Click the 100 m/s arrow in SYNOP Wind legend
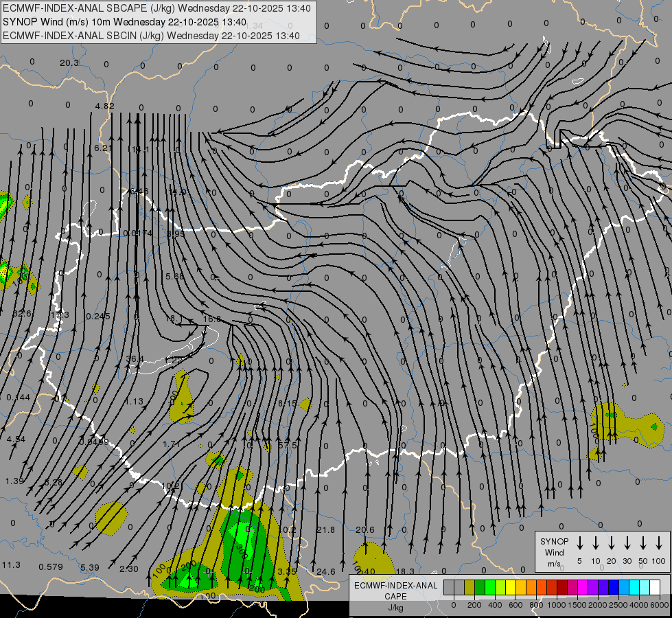This screenshot has width=672, height=618. pyautogui.click(x=659, y=542)
